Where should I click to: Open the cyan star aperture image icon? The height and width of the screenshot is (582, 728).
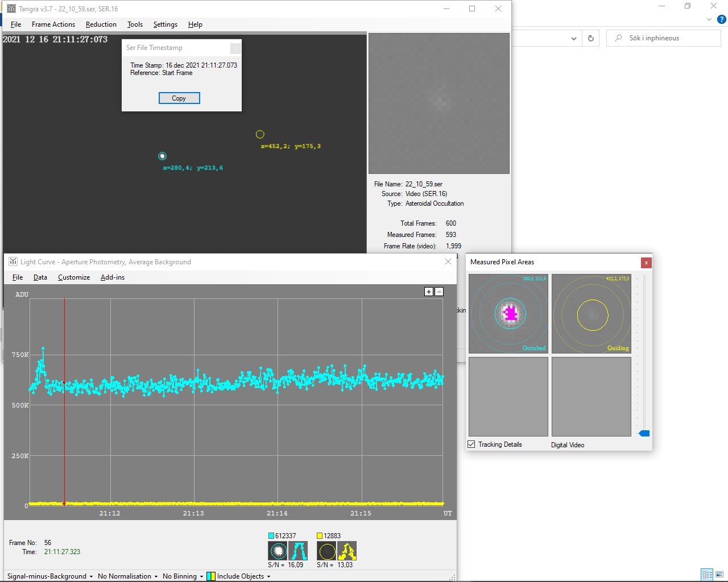point(278,551)
